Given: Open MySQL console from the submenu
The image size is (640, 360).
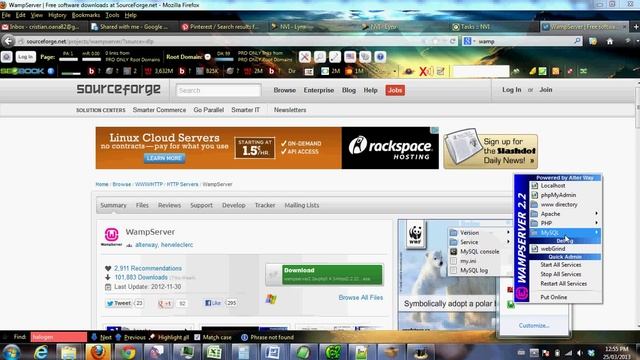Looking at the screenshot, I should 480,252.
